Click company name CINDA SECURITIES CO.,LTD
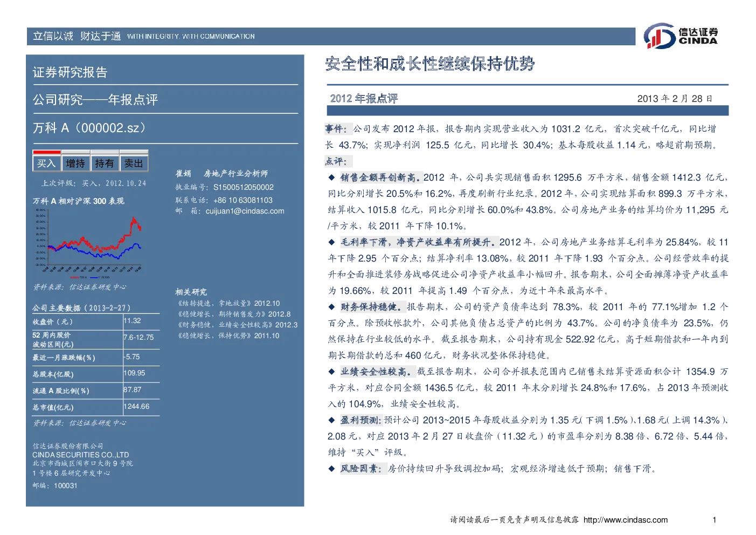The width and height of the screenshot is (756, 535). click(81, 455)
